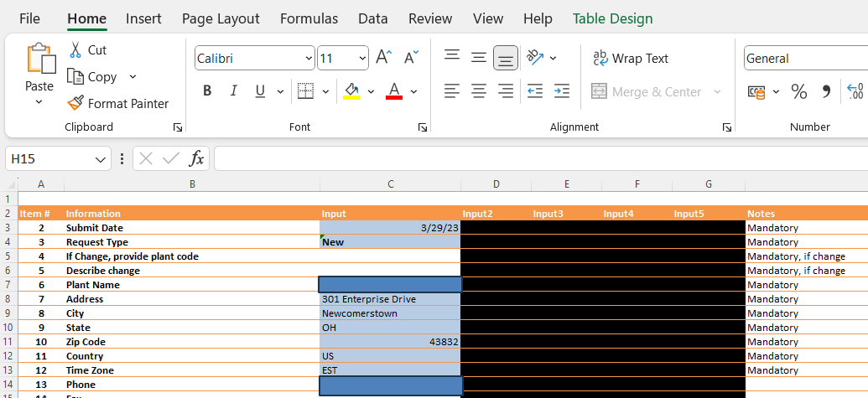Screen dimensions: 868x398
Task: Top align cell contents
Action: 452,55
